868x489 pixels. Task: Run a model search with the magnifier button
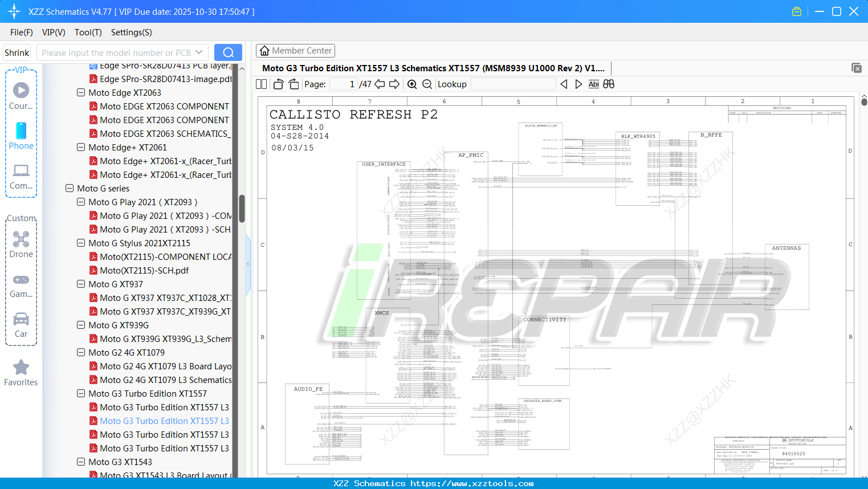point(228,52)
